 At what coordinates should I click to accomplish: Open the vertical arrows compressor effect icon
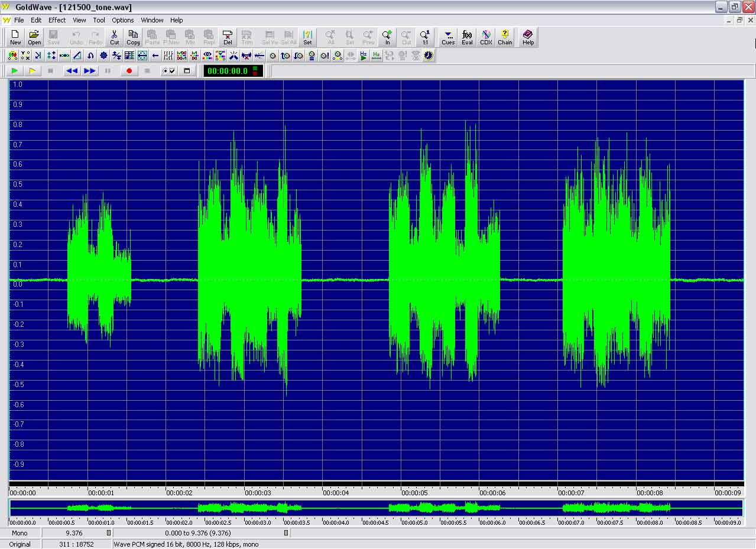pos(51,56)
